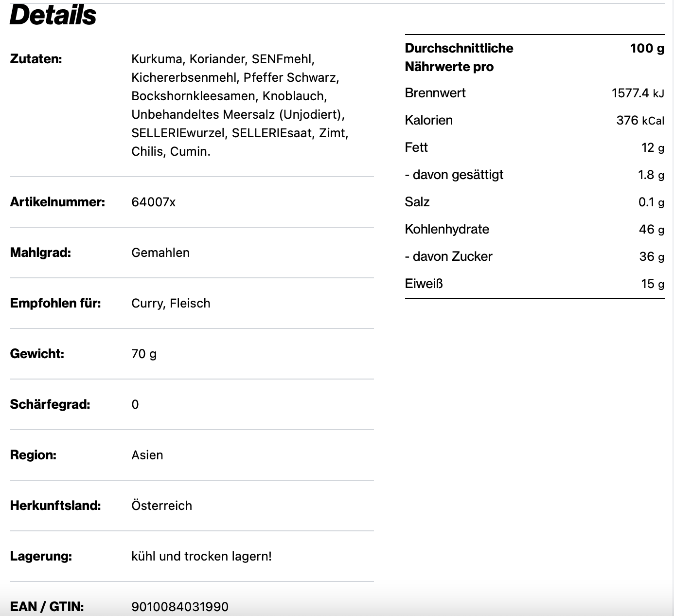This screenshot has height=616, width=674.
Task: Click the ingredients list starting with Kurkuma
Action: (240, 105)
